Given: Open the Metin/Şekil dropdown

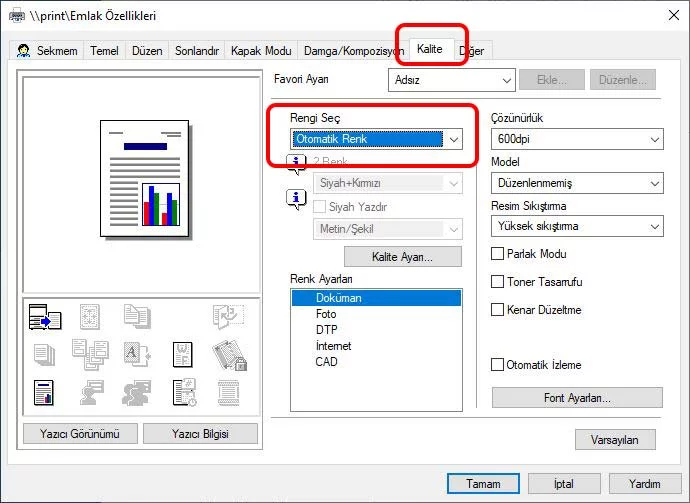Looking at the screenshot, I should [388, 229].
